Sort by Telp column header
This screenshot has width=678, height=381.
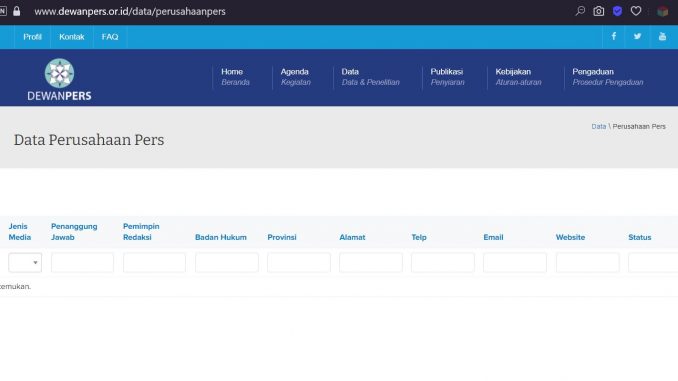pos(419,237)
